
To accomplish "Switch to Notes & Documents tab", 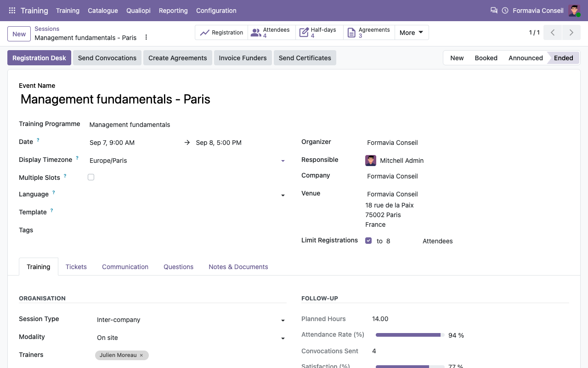I will (x=238, y=267).
